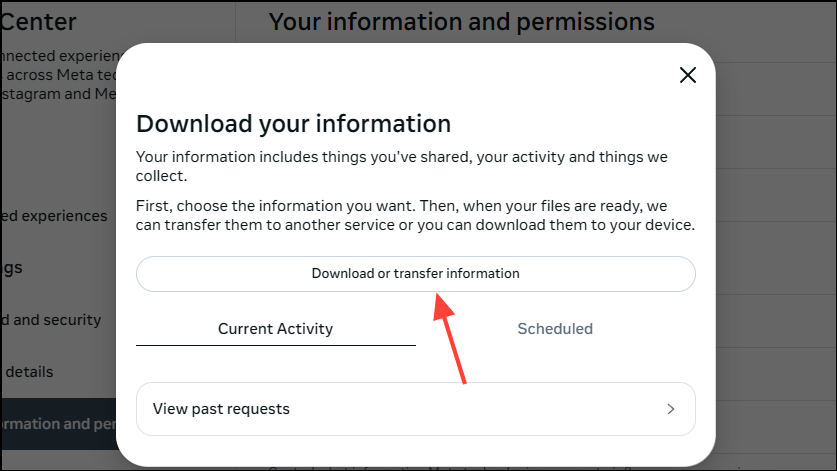Click the Your information and permissions page heading
Screen dimensions: 837x471
(461, 21)
